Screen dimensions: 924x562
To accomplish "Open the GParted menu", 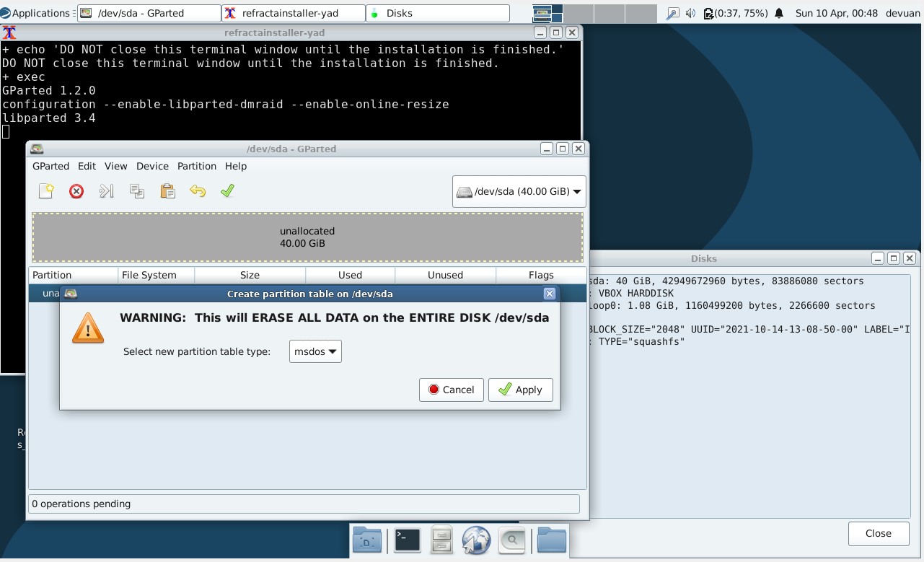I will click(50, 166).
